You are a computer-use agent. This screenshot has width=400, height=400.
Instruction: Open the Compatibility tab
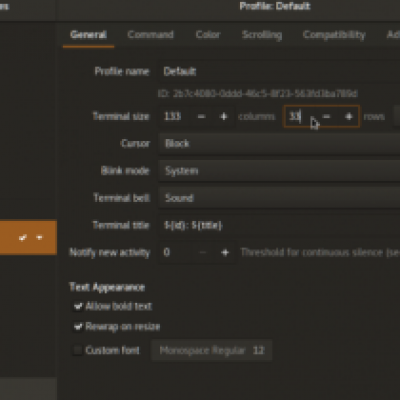[334, 35]
